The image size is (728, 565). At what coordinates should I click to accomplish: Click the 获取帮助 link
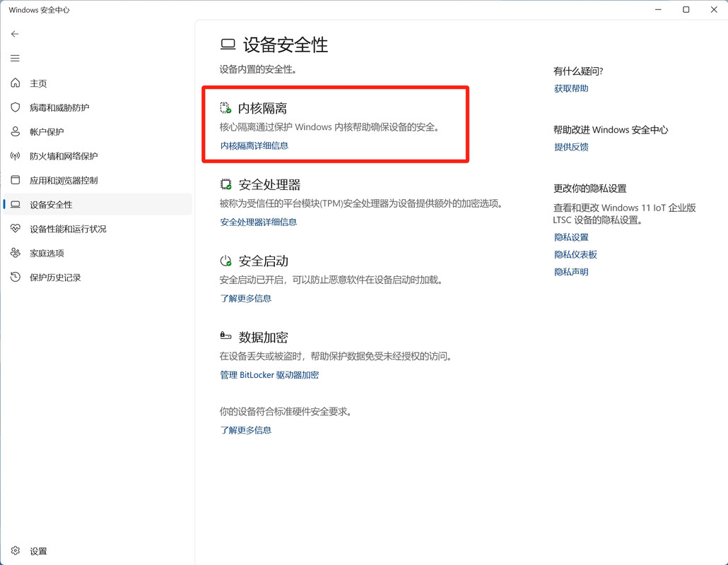coord(571,88)
